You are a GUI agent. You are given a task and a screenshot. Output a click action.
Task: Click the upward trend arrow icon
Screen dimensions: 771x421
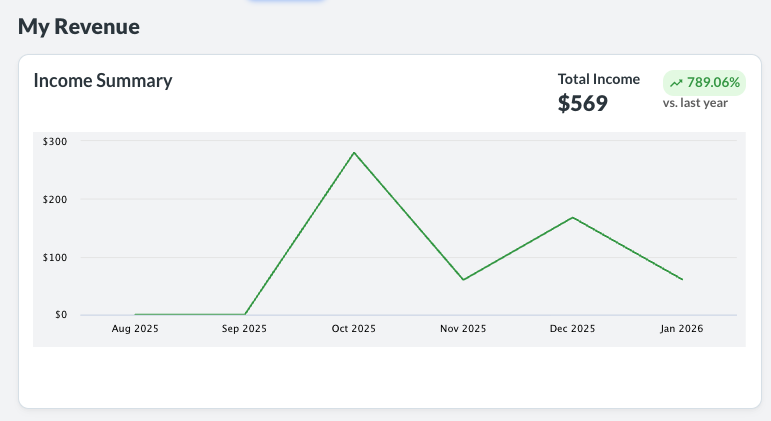click(677, 83)
